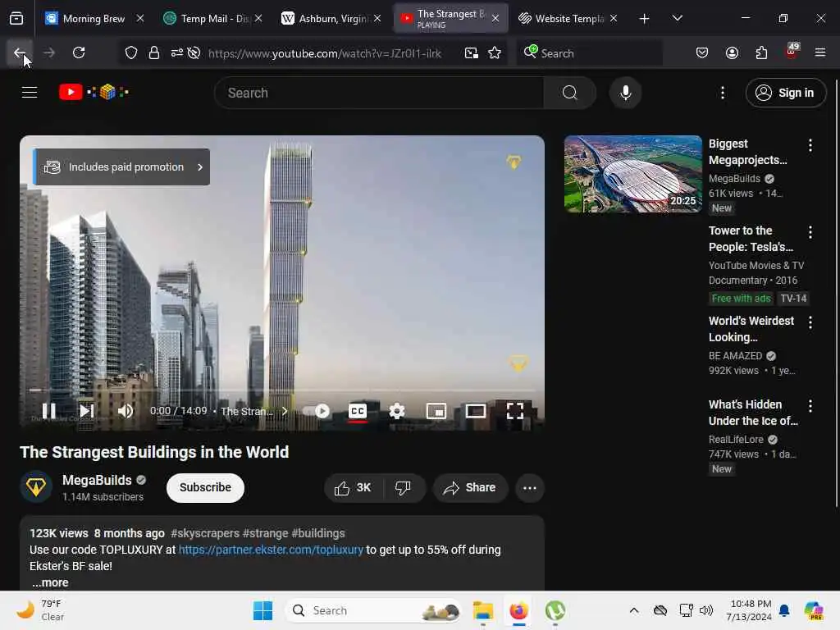Click the site security padlock icon
Screen dimensions: 840x630
pyautogui.click(x=154, y=52)
